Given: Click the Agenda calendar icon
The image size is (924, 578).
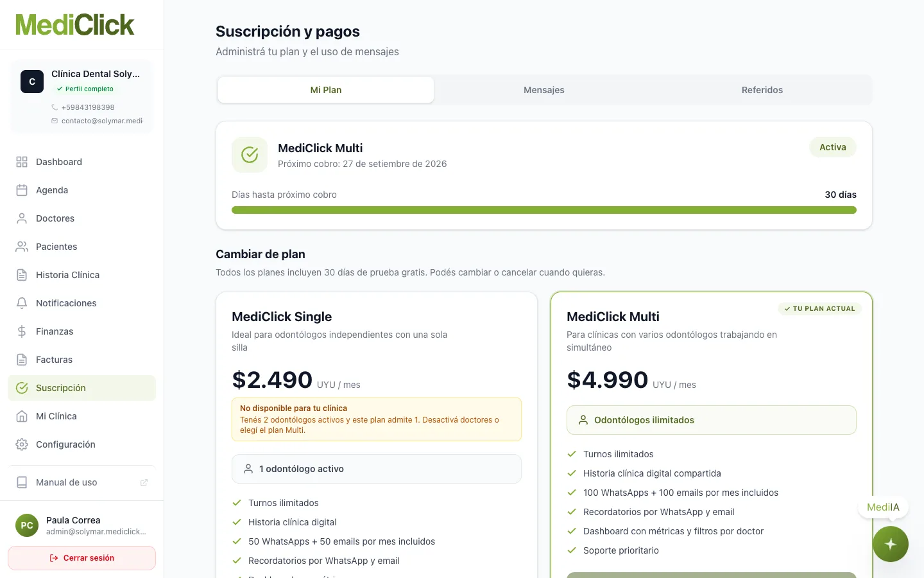Looking at the screenshot, I should (22, 190).
